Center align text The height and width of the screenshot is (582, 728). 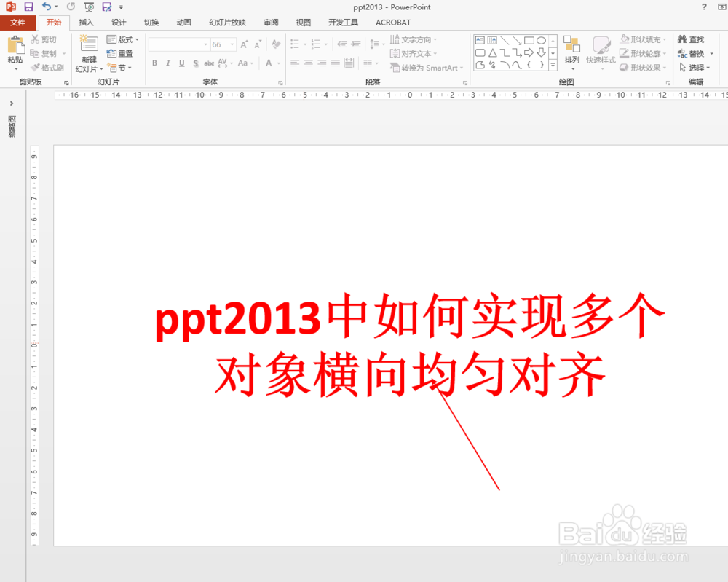pyautogui.click(x=308, y=63)
